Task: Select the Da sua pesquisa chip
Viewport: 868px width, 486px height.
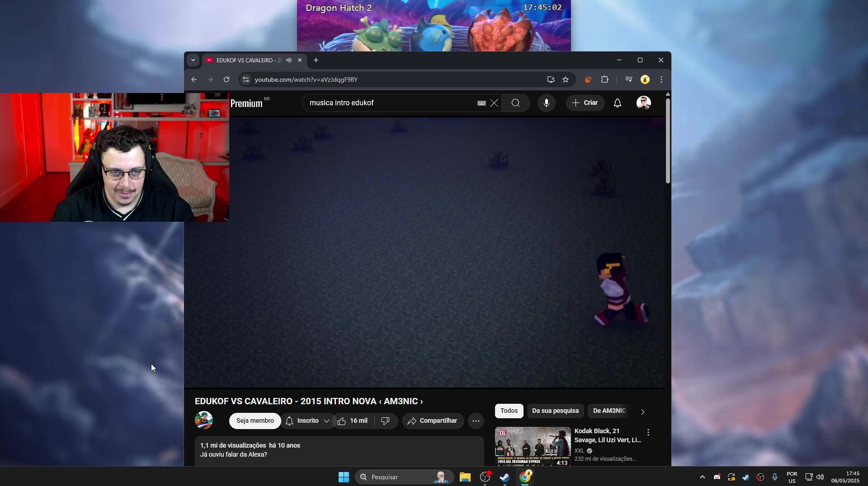Action: 555,411
